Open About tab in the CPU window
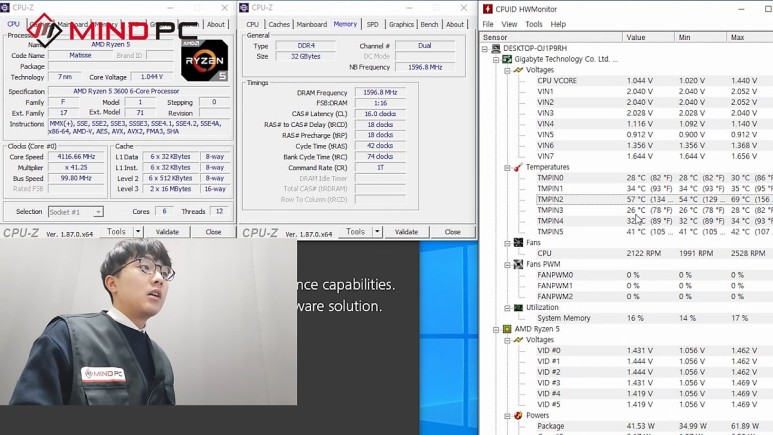 [215, 24]
